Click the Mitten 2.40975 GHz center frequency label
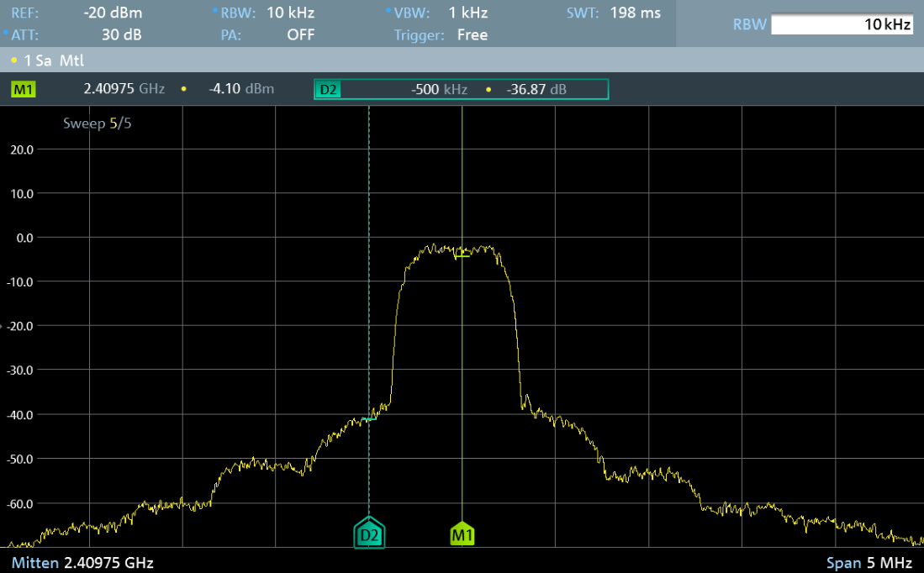Viewport: 924px width, 573px height. coord(82,562)
